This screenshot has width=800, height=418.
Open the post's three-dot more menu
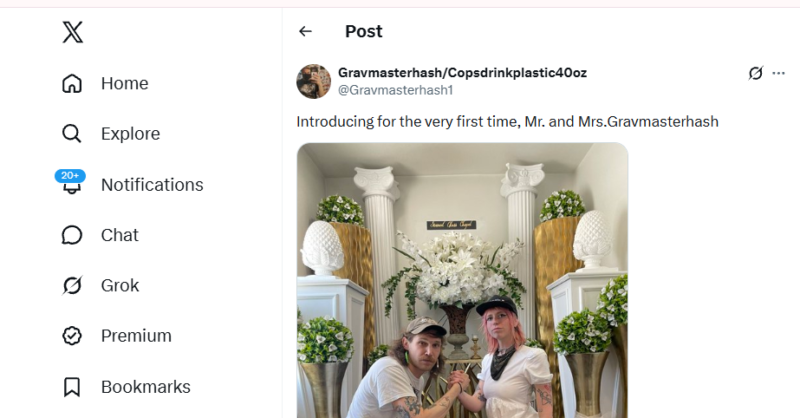click(779, 73)
